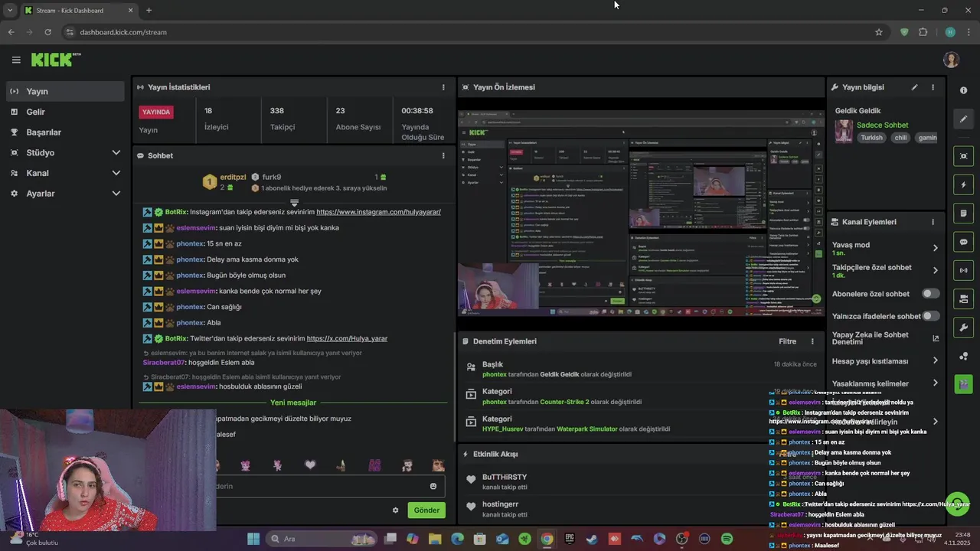Bookmark this page with star icon

(879, 32)
